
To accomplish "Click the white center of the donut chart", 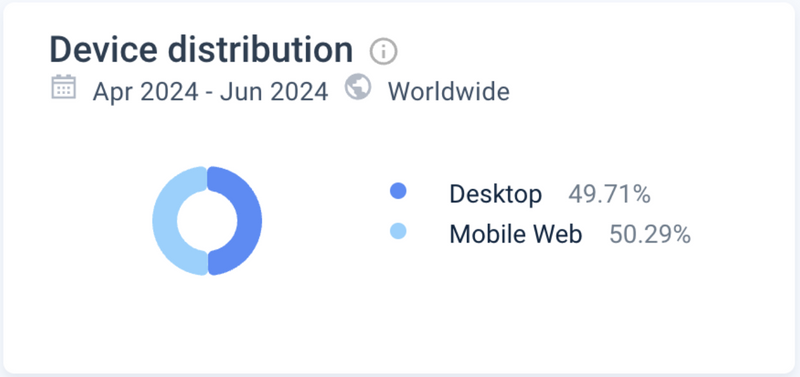I will (x=207, y=220).
